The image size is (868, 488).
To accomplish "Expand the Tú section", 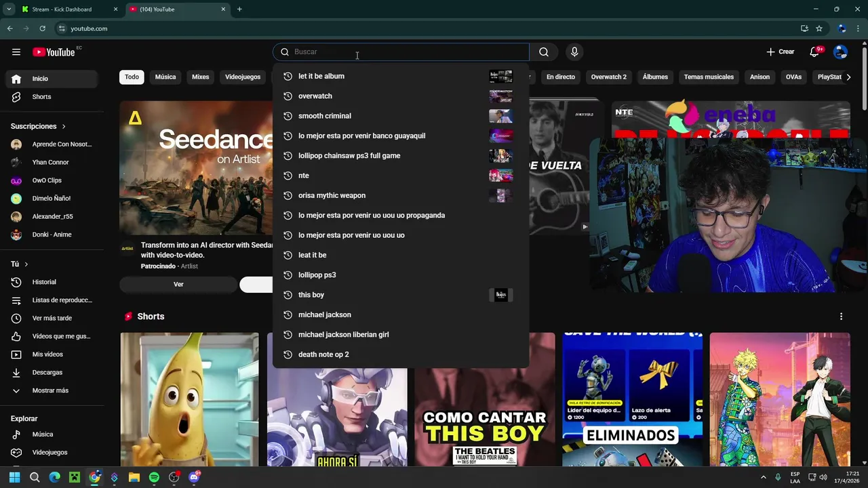I will [20, 264].
